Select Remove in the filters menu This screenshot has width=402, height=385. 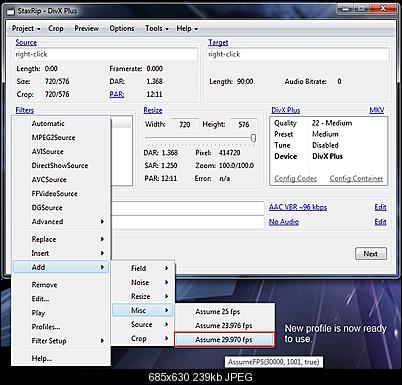pyautogui.click(x=61, y=285)
